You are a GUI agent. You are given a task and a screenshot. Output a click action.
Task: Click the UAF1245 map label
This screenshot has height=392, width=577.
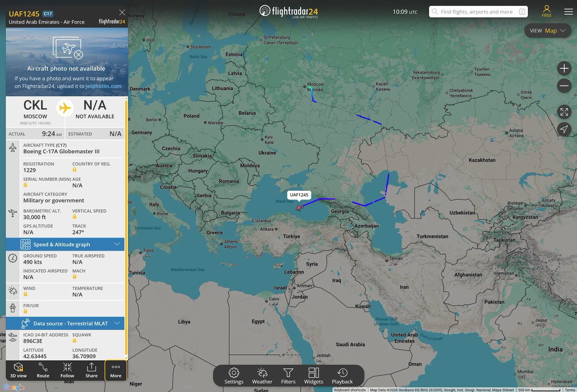click(x=299, y=195)
